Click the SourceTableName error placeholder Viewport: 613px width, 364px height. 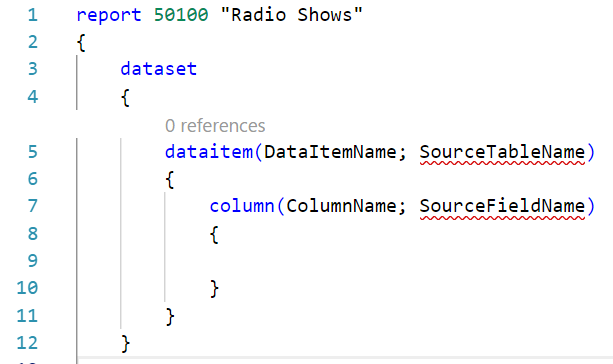click(502, 152)
